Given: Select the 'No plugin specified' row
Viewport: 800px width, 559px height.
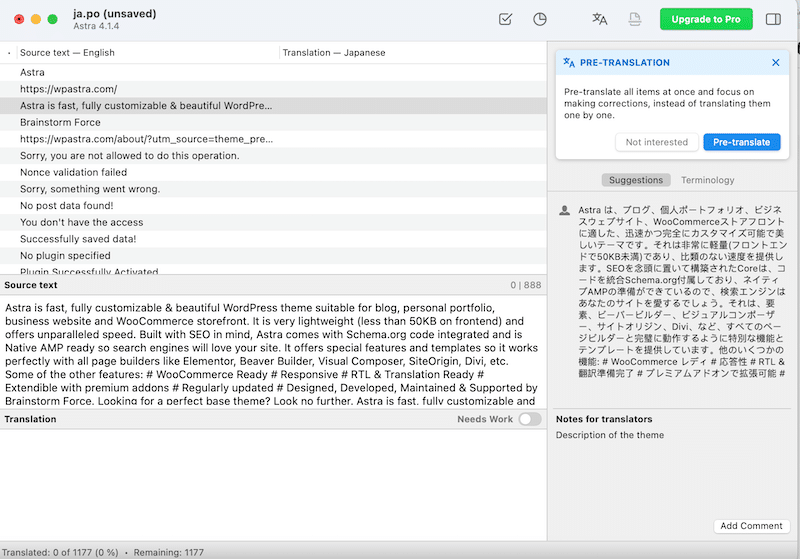Looking at the screenshot, I should pyautogui.click(x=273, y=256).
